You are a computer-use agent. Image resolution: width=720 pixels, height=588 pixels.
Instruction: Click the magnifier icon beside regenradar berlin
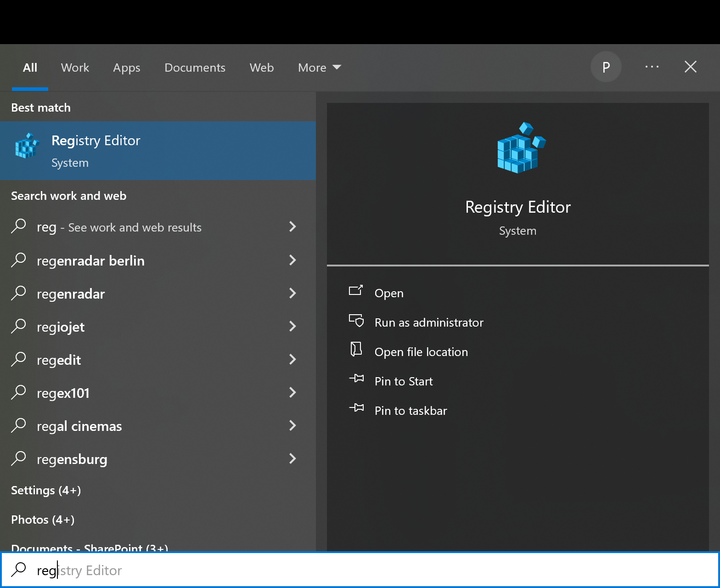(x=18, y=260)
